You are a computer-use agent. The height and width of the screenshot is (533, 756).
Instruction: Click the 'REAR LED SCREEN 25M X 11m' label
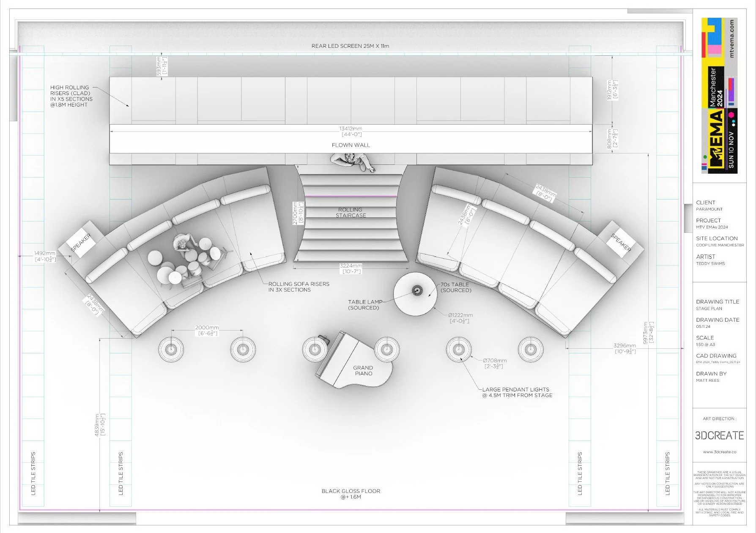click(x=350, y=46)
